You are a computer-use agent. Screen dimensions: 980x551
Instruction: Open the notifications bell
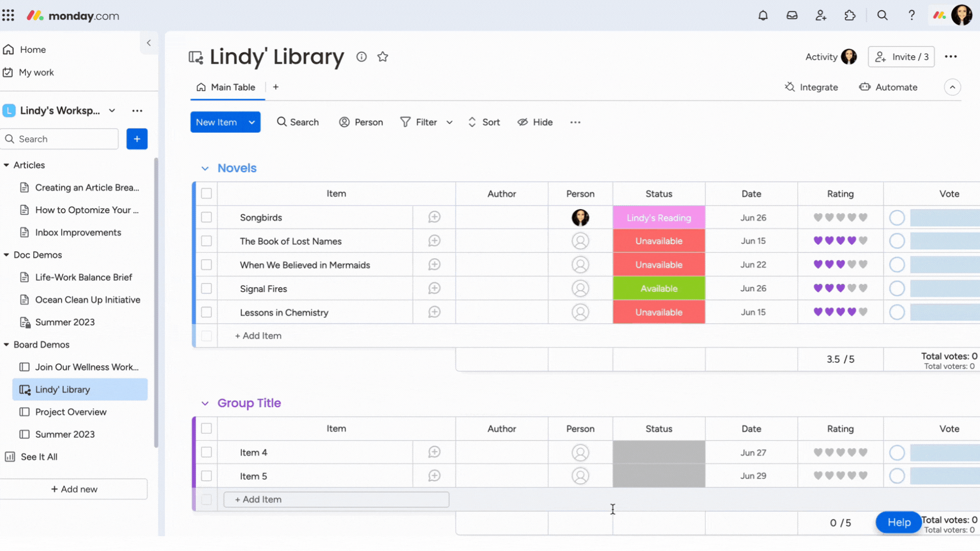[763, 15]
